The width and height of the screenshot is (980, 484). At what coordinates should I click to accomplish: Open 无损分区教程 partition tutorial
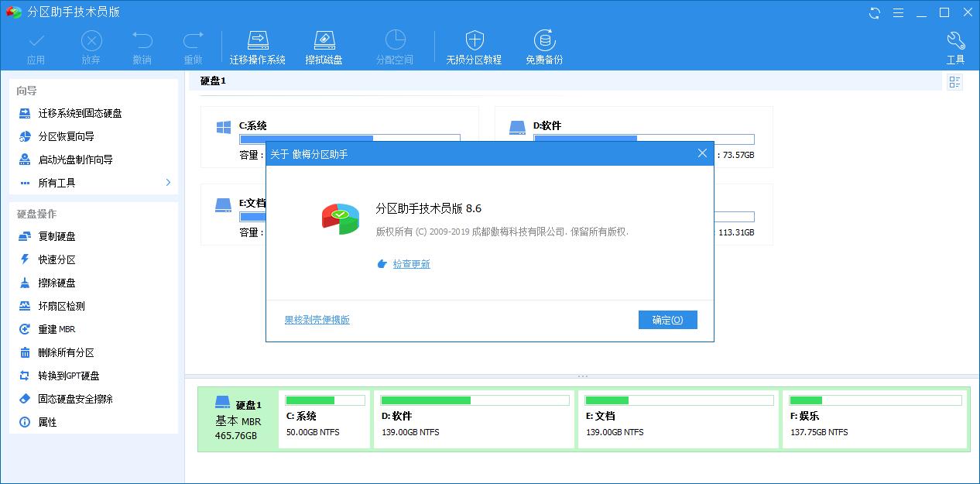[x=474, y=45]
